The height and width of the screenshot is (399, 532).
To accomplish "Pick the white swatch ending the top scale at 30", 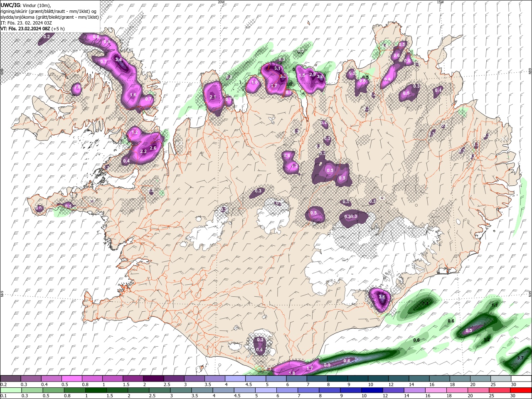I will (521, 379).
